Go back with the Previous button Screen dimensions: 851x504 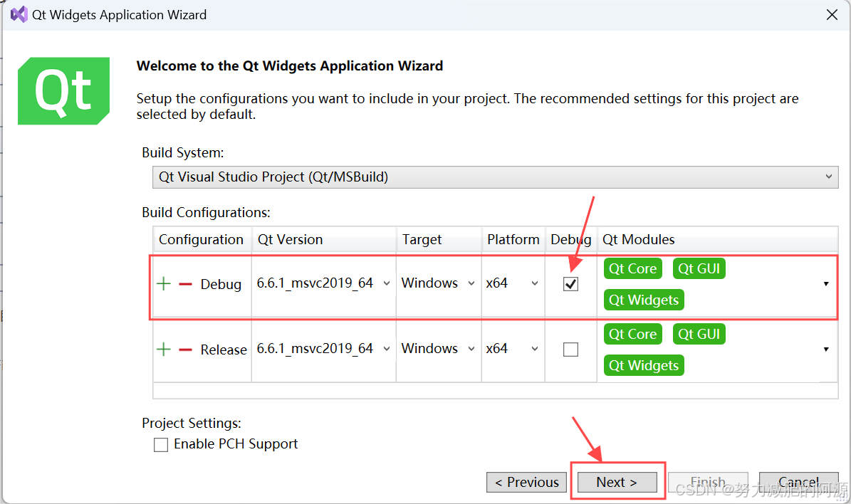click(x=526, y=482)
